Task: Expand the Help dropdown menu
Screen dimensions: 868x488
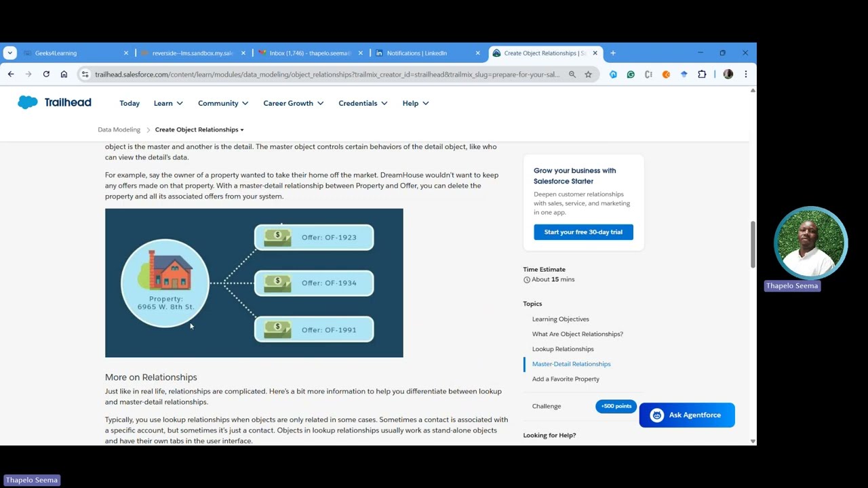Action: [416, 104]
